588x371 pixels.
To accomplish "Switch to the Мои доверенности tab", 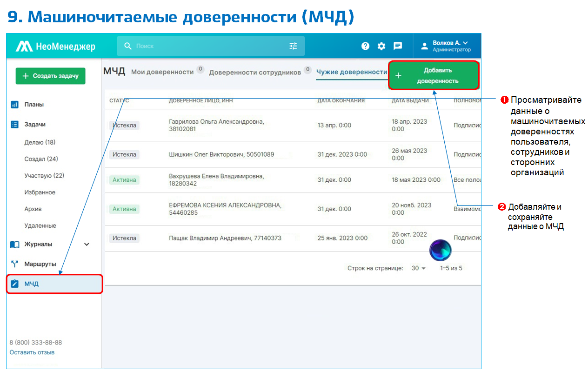I will coord(162,72).
